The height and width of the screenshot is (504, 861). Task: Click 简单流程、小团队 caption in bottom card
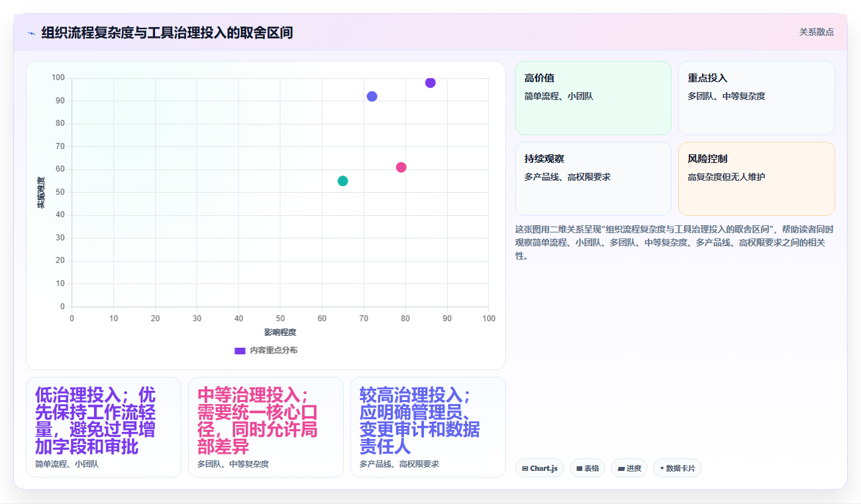pyautogui.click(x=67, y=464)
